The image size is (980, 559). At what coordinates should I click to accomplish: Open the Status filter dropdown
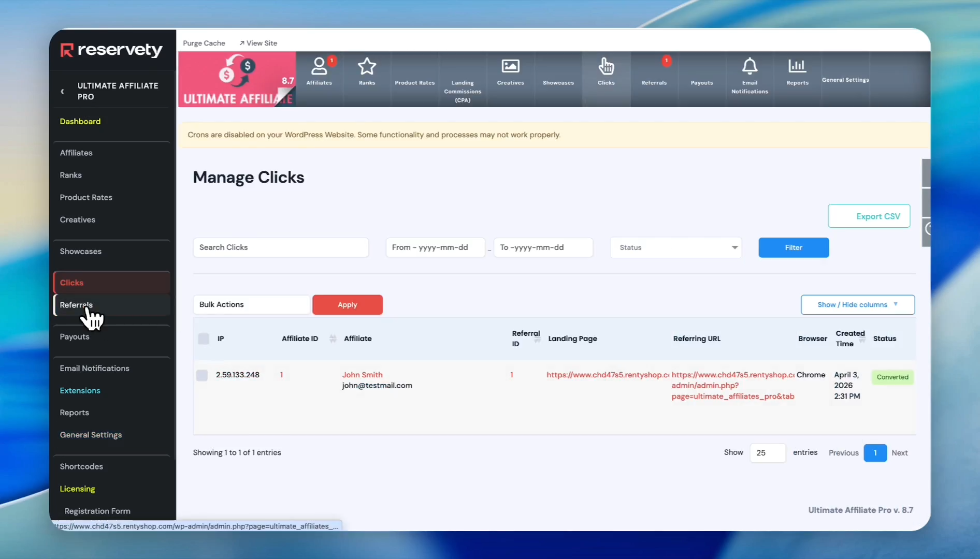click(x=676, y=247)
